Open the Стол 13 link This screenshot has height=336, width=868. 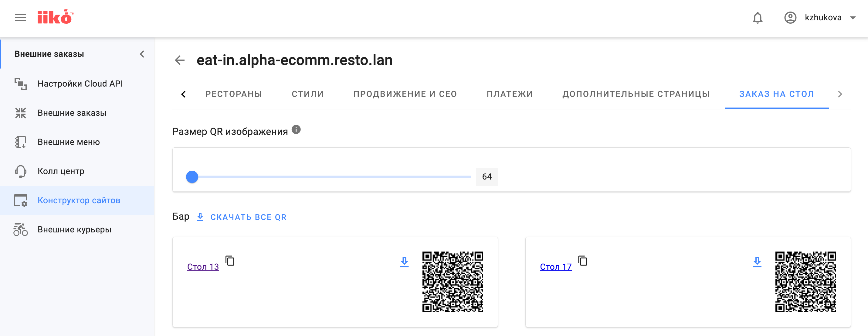[203, 267]
